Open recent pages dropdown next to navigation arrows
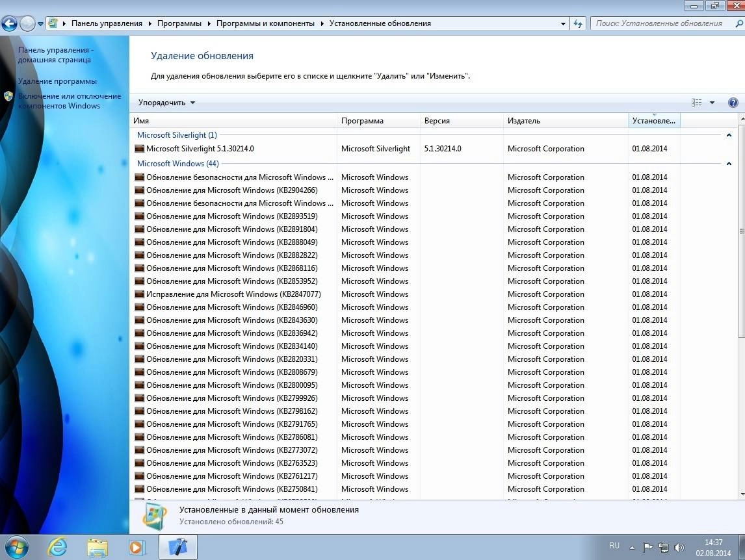This screenshot has width=745, height=560. pyautogui.click(x=40, y=24)
